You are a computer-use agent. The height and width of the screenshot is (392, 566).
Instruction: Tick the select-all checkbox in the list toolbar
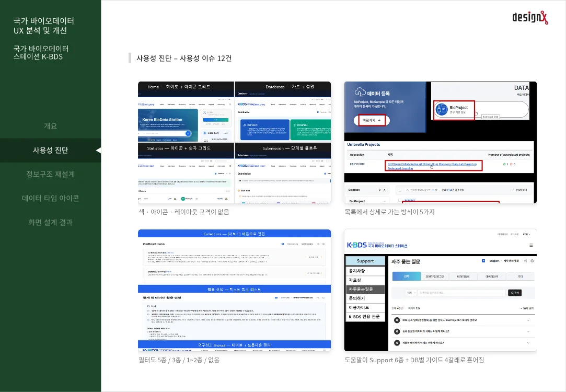pos(400,190)
